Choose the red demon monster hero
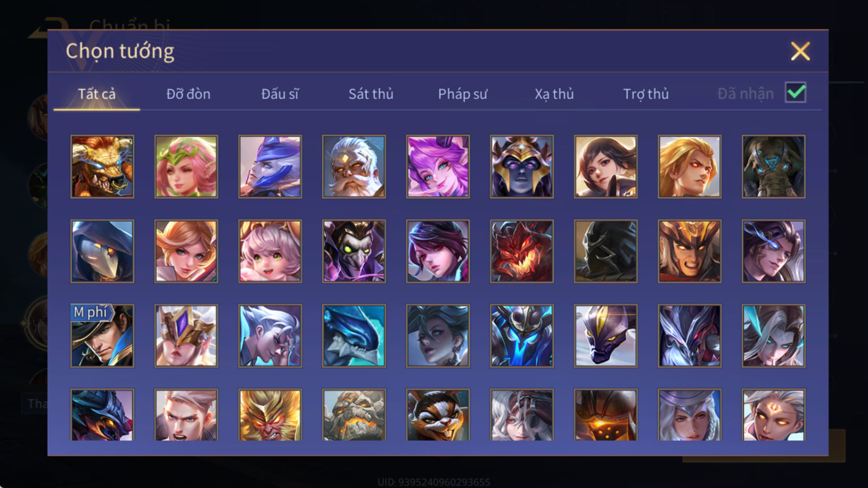The width and height of the screenshot is (868, 488). point(522,251)
